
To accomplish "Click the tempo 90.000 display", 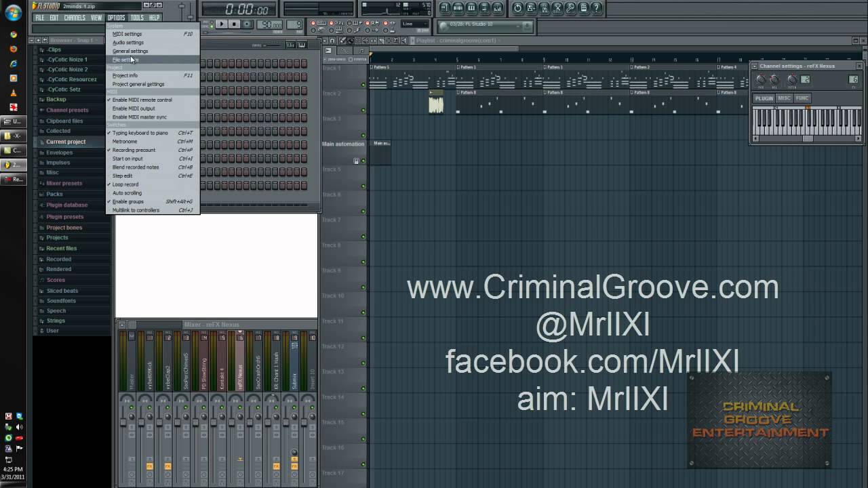I will pos(270,24).
